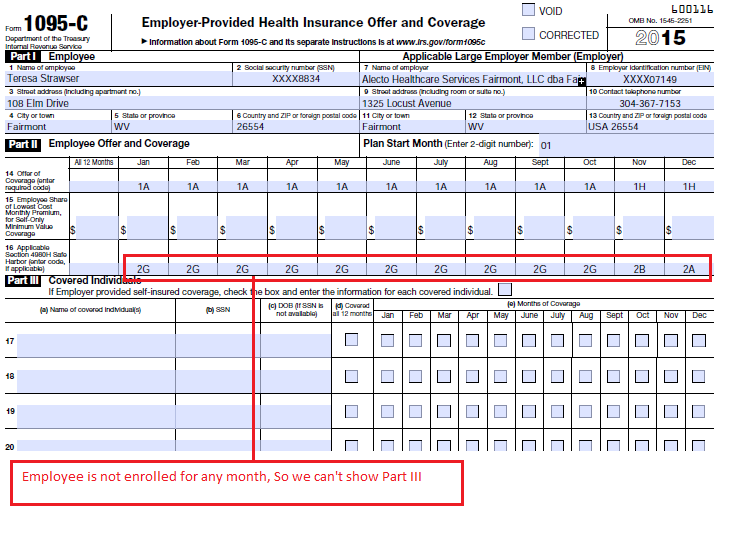Click line 15 Dec premium amount field
This screenshot has height=543, width=736.
click(693, 228)
